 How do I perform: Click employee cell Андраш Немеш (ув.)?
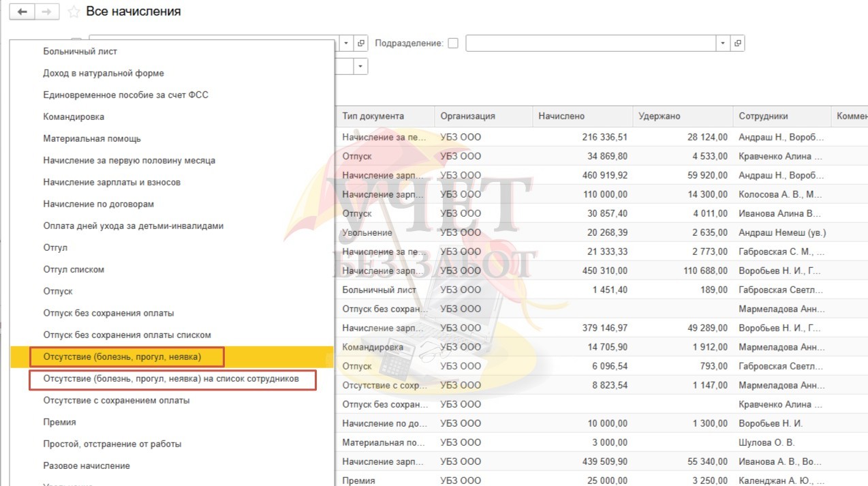(782, 232)
